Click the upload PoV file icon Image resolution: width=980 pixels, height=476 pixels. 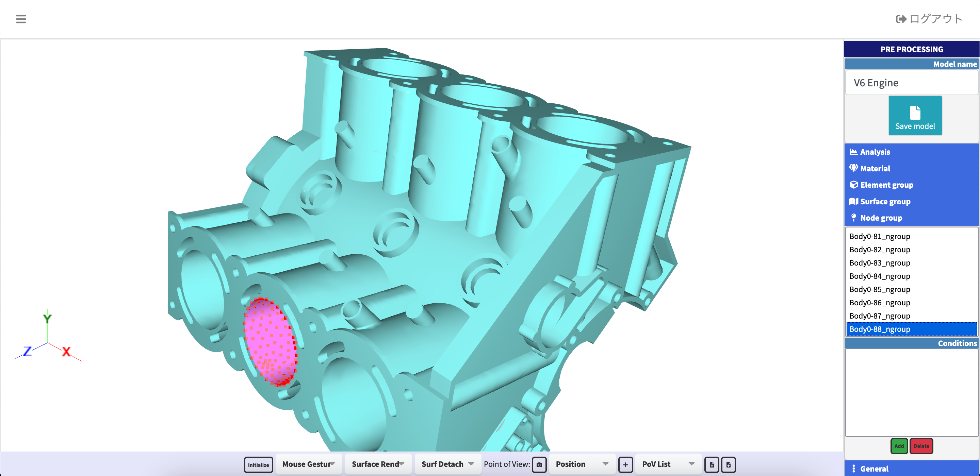click(x=728, y=464)
